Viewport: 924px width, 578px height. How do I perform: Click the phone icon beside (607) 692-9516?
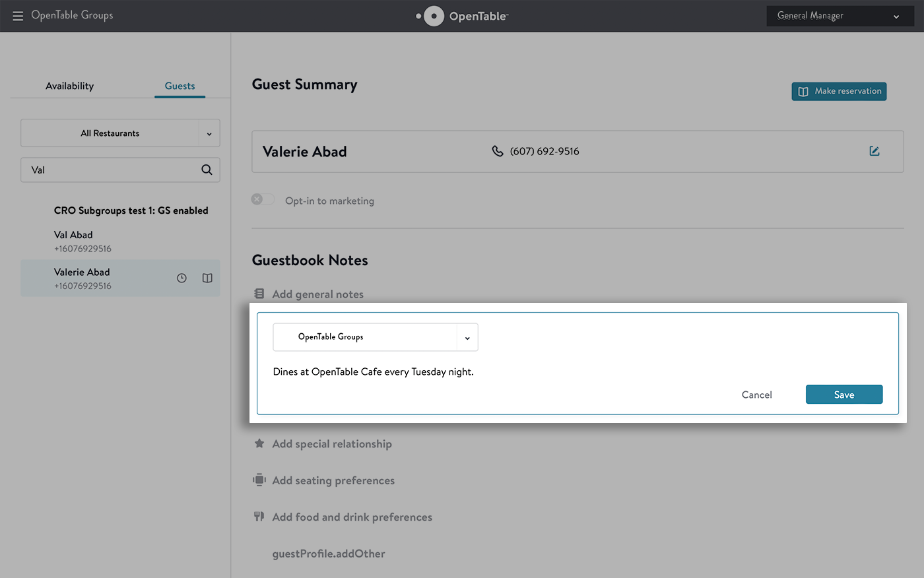pos(498,151)
